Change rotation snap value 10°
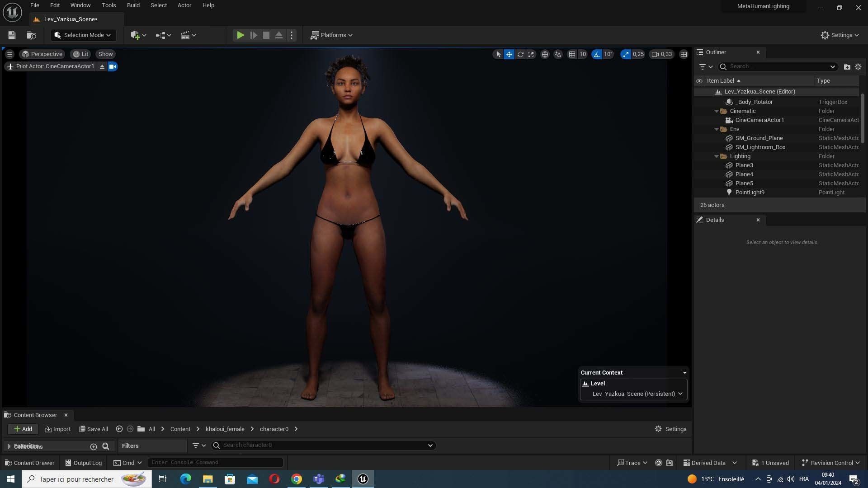The height and width of the screenshot is (488, 868). (608, 54)
